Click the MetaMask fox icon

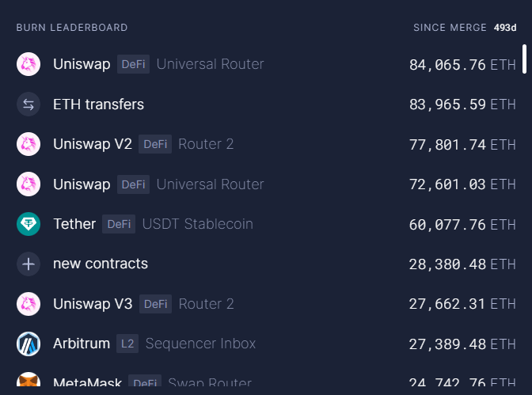pos(28,382)
